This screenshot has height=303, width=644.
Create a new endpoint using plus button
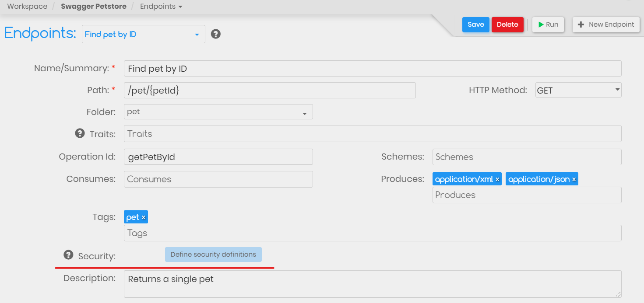(x=606, y=24)
